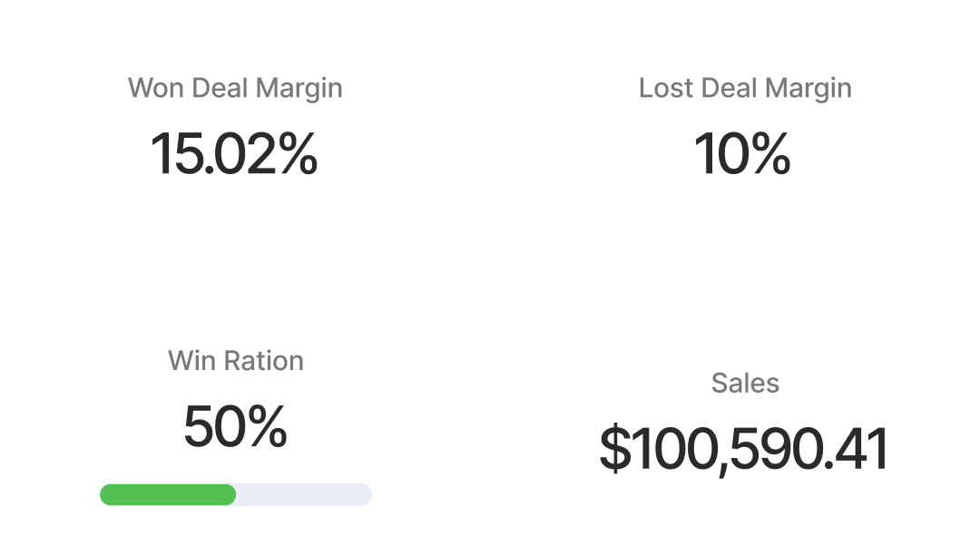Click where the green progress fill ends
Screen dimensions: 980x555
coord(235,494)
